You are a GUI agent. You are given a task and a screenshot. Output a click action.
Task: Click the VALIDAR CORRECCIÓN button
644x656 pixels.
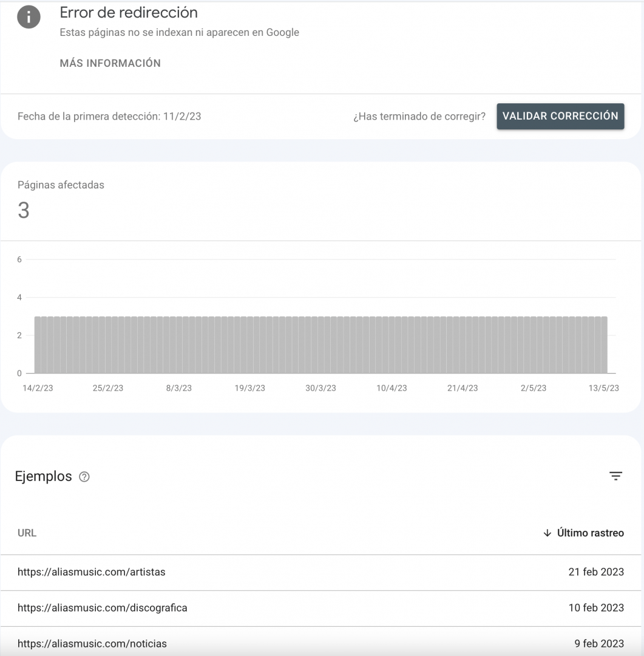[x=560, y=116]
